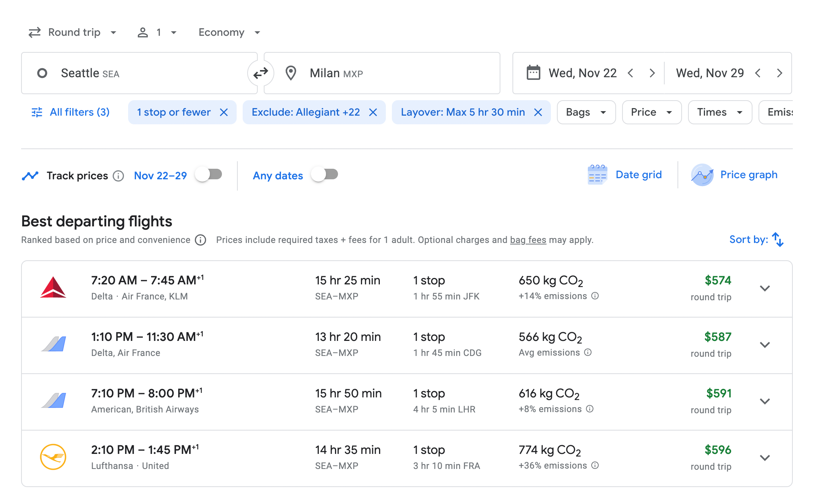The height and width of the screenshot is (504, 835).
Task: Open All filters panel
Action: (x=70, y=112)
